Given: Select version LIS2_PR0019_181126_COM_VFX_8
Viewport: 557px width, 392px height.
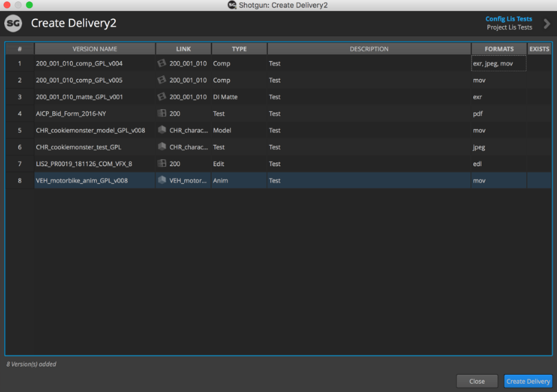Looking at the screenshot, I should click(x=84, y=163).
